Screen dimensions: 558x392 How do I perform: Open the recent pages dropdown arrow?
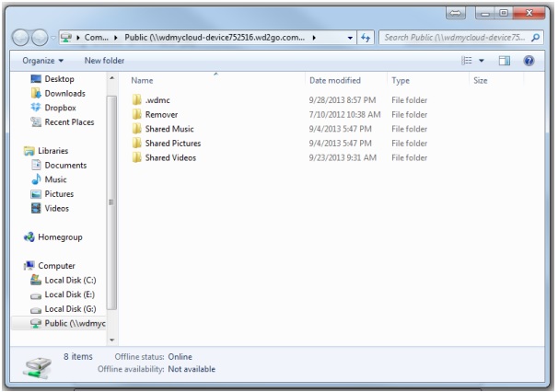[53, 38]
